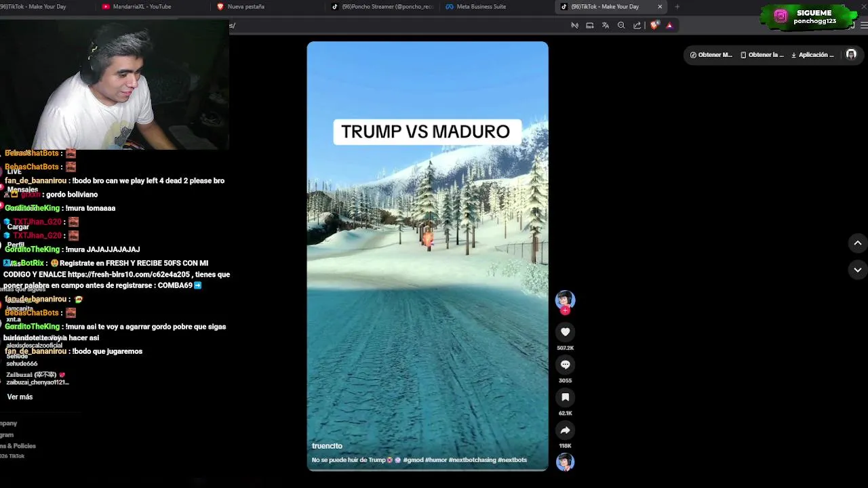Click the 507.2K likes count

click(x=565, y=348)
